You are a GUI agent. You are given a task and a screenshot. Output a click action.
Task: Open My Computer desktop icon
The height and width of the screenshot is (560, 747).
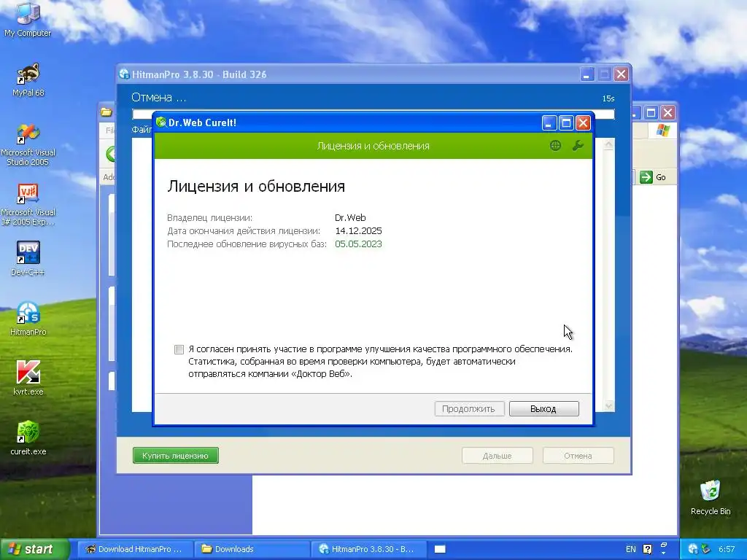click(28, 19)
